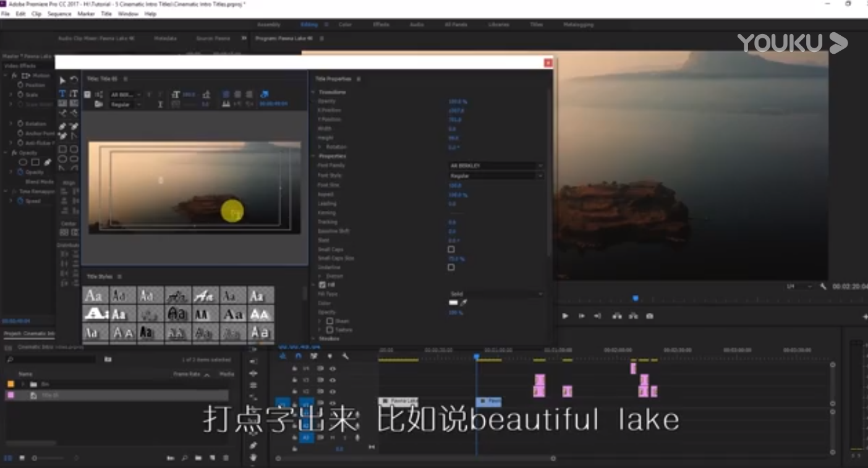Click the left text alignment icon
Screen dimensions: 868x468
[x=226, y=95]
